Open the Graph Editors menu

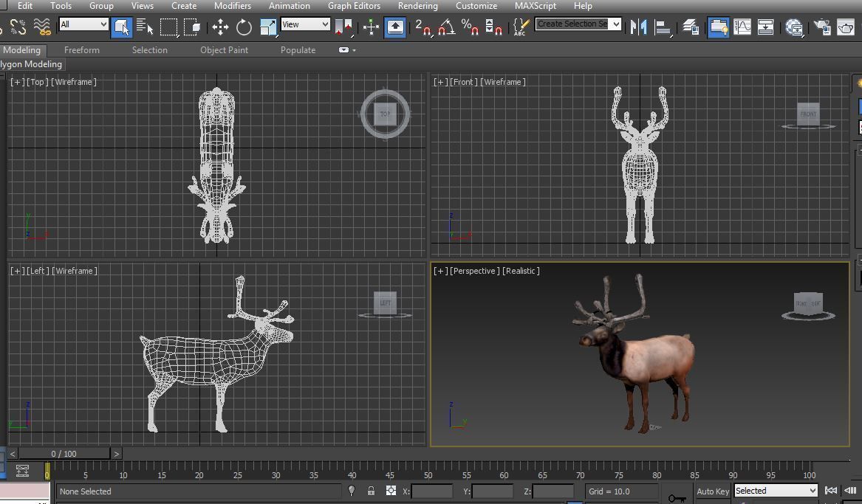(354, 5)
